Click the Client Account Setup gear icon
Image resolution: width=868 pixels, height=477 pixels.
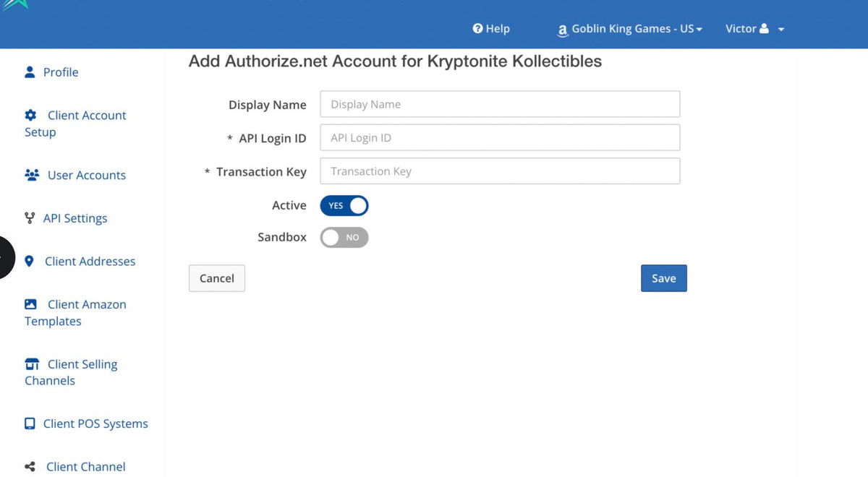[30, 116]
